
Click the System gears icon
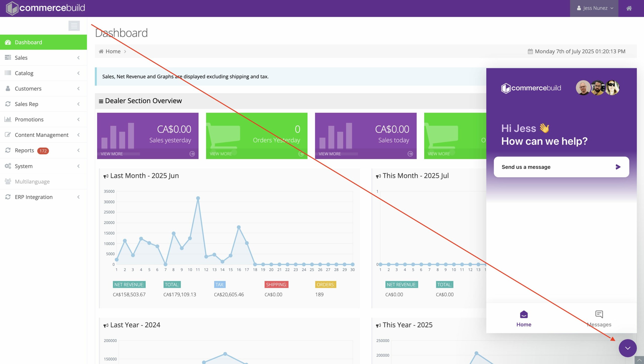(x=8, y=166)
